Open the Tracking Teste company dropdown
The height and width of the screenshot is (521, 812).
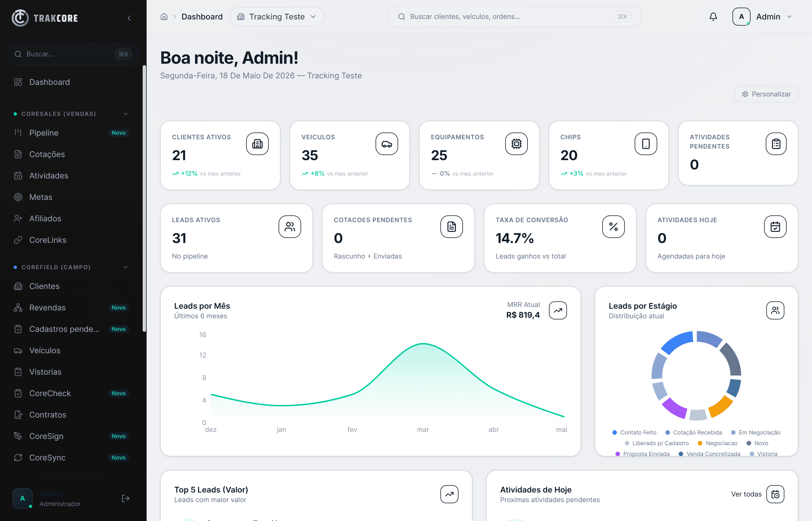pyautogui.click(x=277, y=17)
